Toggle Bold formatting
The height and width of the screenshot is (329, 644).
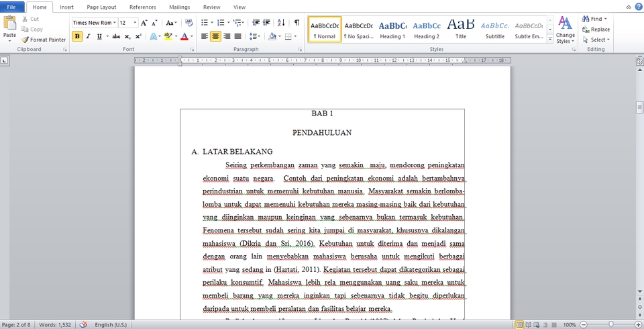pos(76,36)
